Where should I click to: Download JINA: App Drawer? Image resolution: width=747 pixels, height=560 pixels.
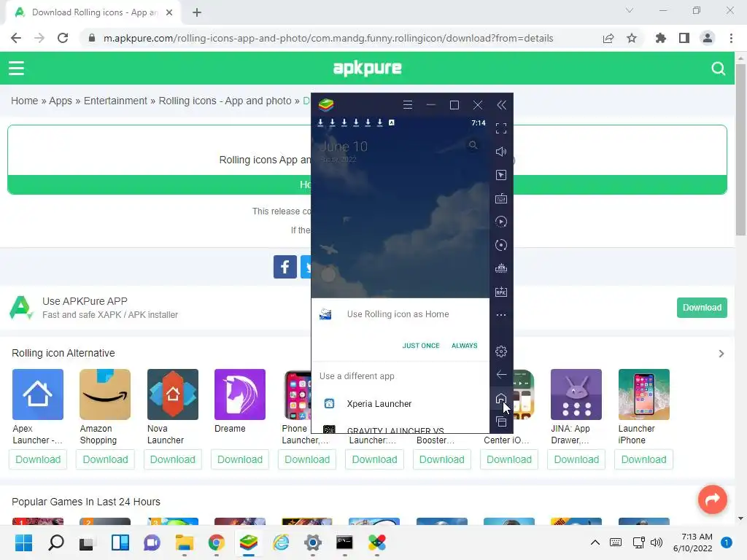coord(576,459)
